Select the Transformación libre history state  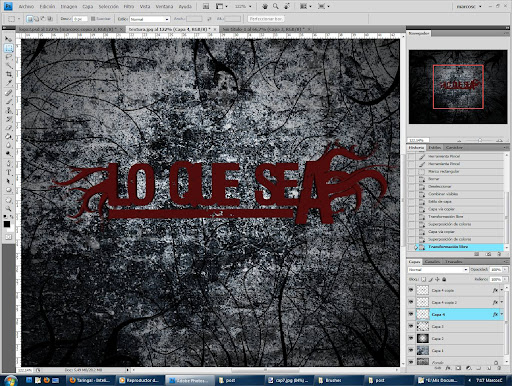pos(448,247)
